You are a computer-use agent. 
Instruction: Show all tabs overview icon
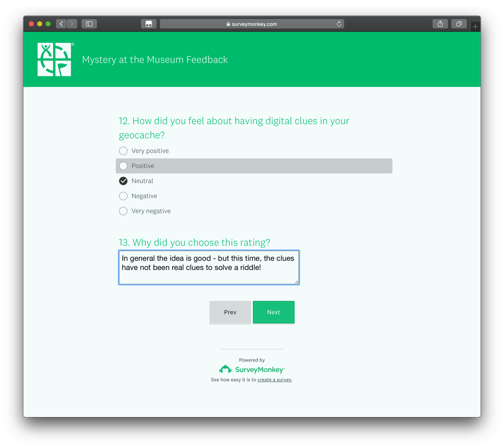pyautogui.click(x=459, y=24)
